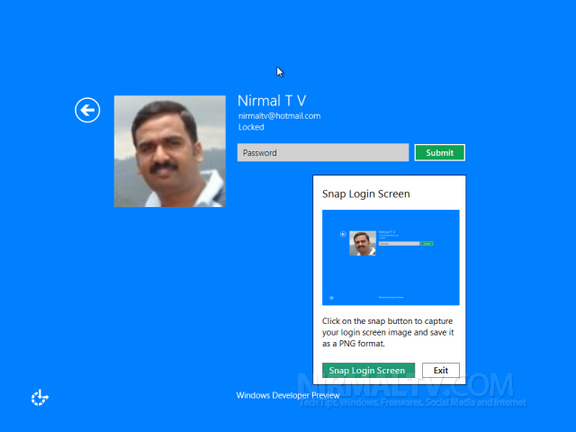Focus the Password input field
This screenshot has width=576, height=432.
pos(323,152)
